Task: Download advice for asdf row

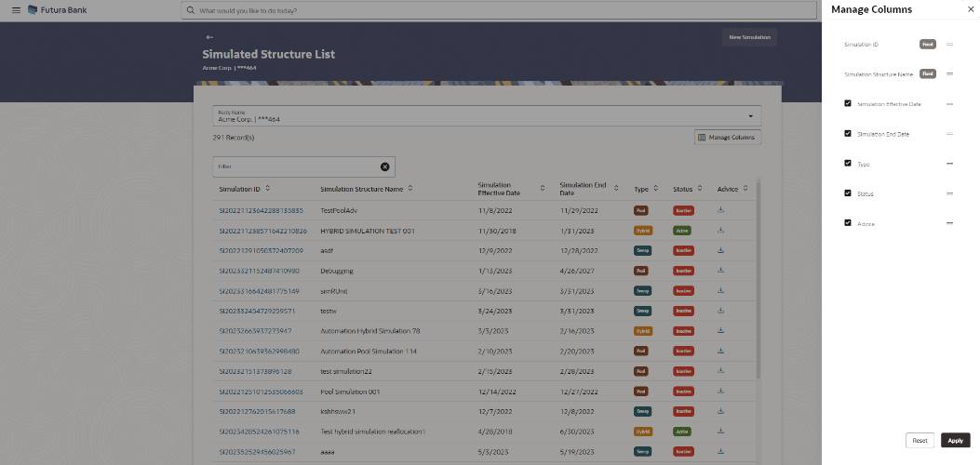Action: pos(720,250)
